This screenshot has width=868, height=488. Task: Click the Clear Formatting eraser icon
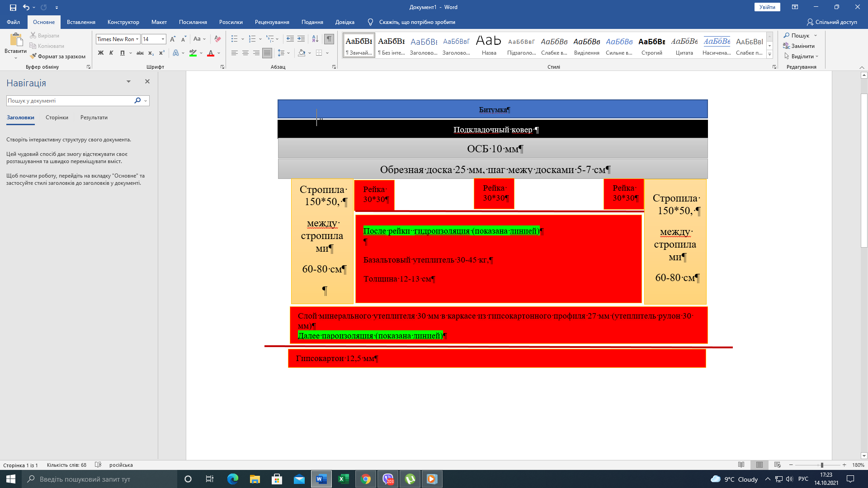point(218,39)
